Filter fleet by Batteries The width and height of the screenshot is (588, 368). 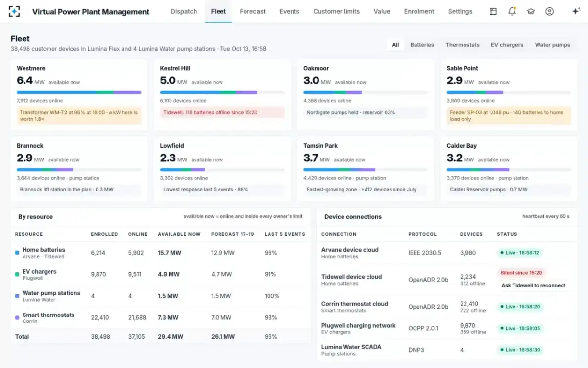(x=422, y=45)
